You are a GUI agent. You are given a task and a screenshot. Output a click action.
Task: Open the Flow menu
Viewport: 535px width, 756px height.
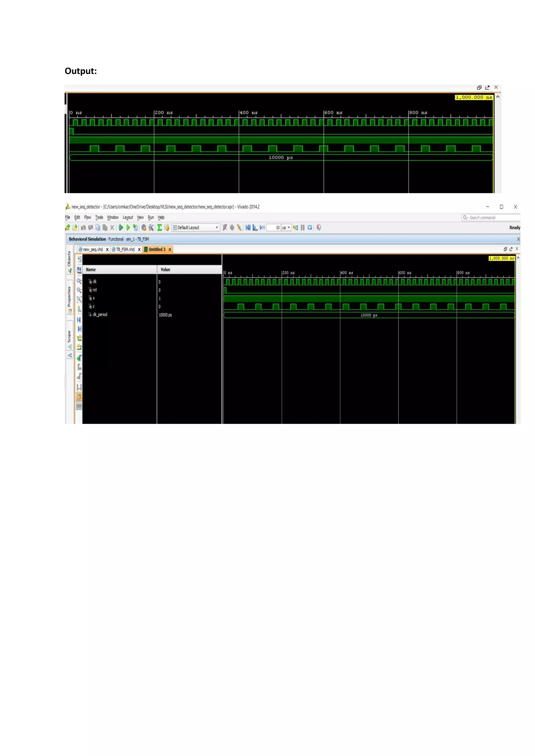[88, 217]
